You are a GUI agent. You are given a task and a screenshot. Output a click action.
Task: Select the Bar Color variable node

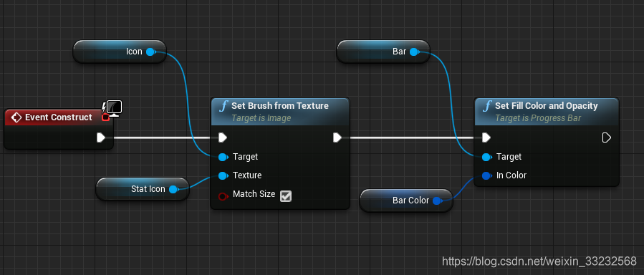coord(406,201)
